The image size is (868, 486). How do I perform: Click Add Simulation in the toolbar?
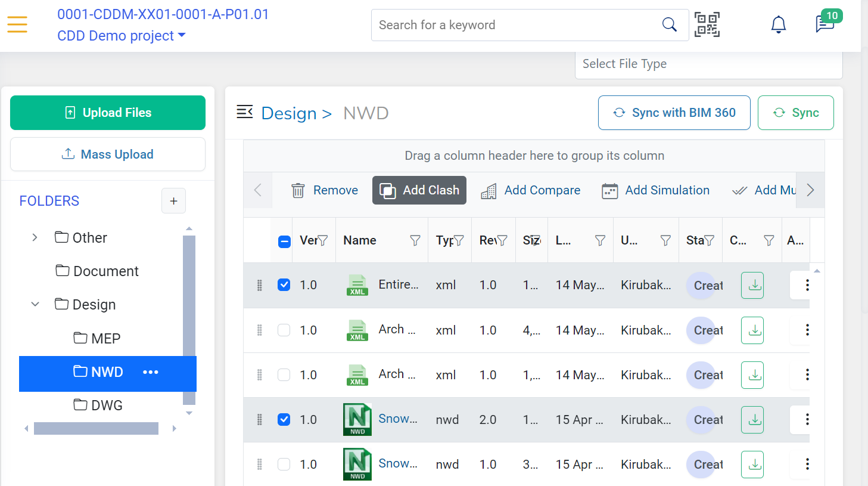click(x=655, y=190)
